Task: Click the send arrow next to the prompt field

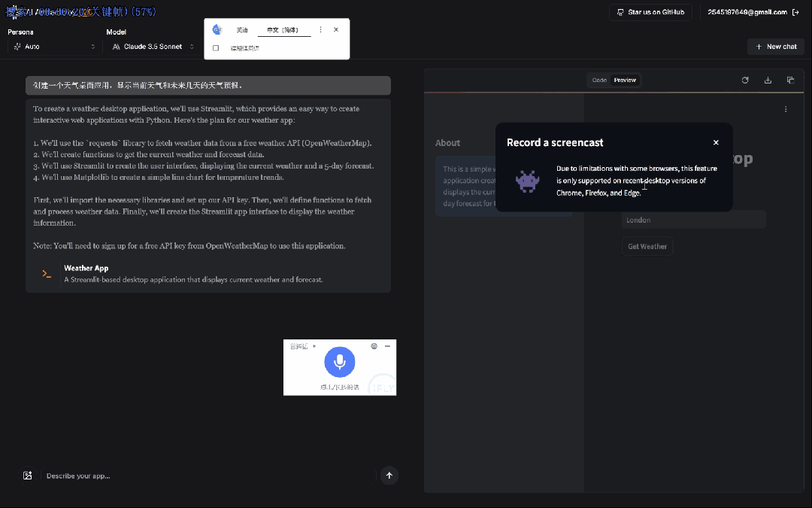Action: (389, 475)
